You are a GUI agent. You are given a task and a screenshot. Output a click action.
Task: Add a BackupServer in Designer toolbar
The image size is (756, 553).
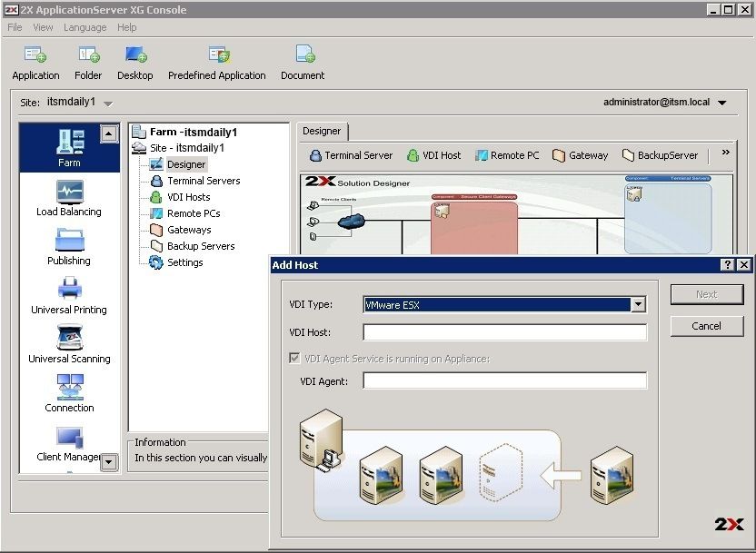660,155
